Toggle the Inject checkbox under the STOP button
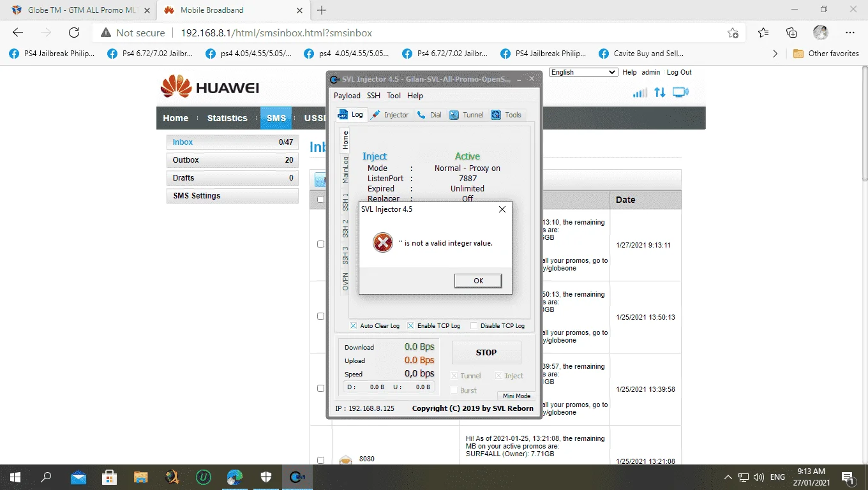 499,376
